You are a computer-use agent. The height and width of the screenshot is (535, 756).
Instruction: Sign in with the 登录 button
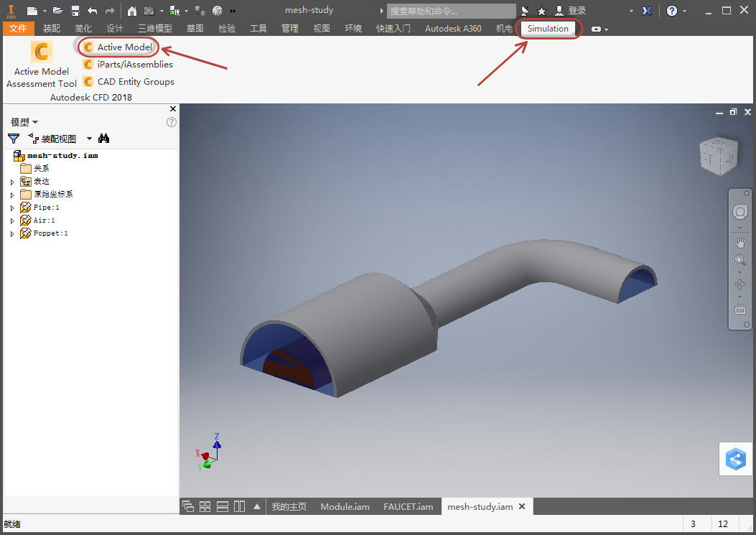(x=570, y=11)
